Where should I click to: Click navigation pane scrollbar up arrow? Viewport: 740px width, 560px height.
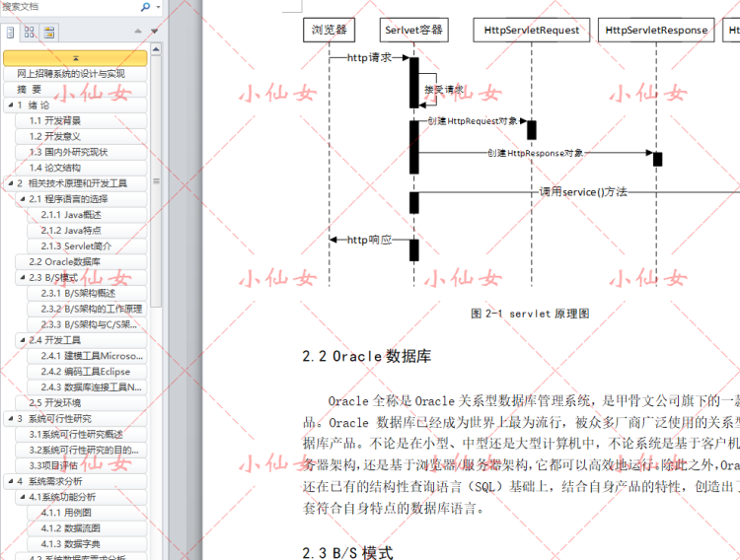[x=156, y=49]
